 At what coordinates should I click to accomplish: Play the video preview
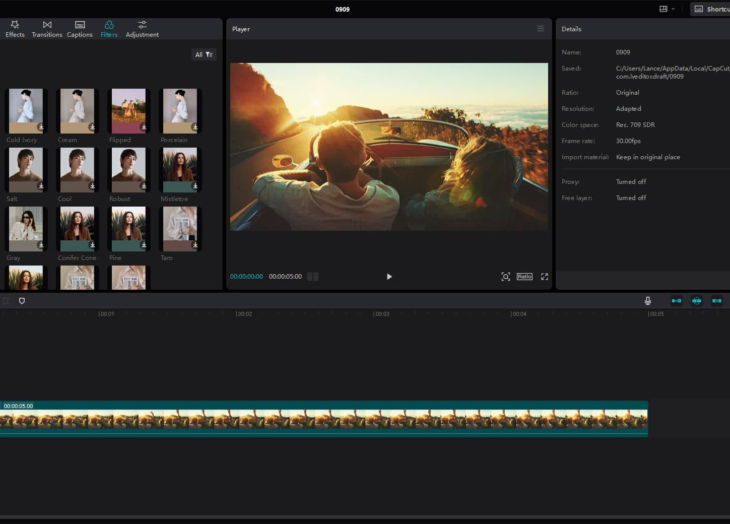tap(389, 277)
